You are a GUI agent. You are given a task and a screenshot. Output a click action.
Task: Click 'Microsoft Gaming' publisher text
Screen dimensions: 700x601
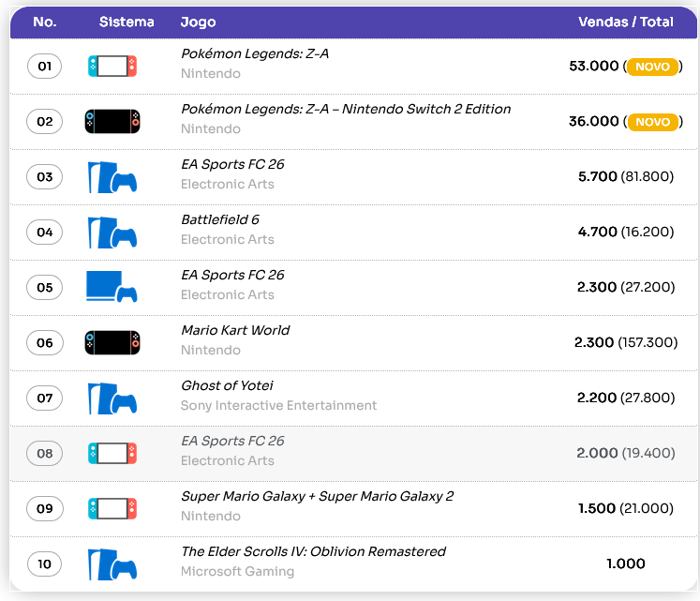237,572
